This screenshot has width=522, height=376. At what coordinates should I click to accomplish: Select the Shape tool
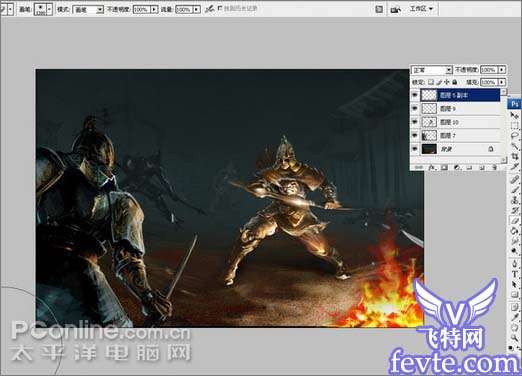515,295
